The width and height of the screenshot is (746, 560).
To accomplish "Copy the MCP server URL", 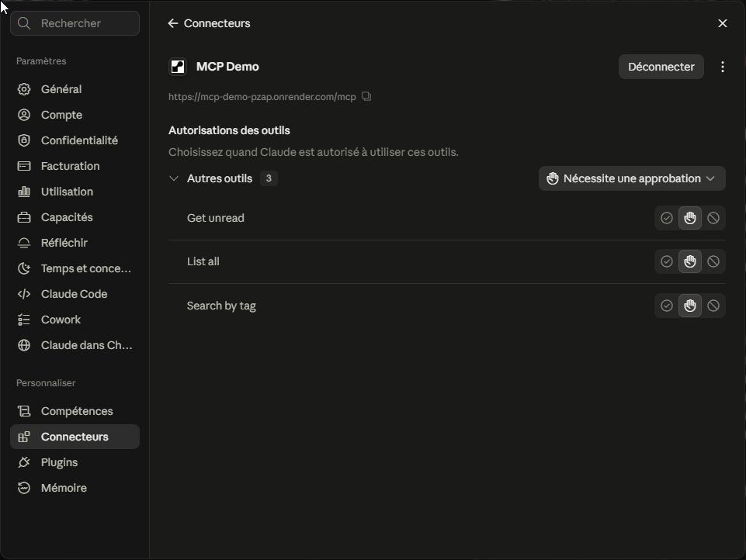I will tap(366, 96).
